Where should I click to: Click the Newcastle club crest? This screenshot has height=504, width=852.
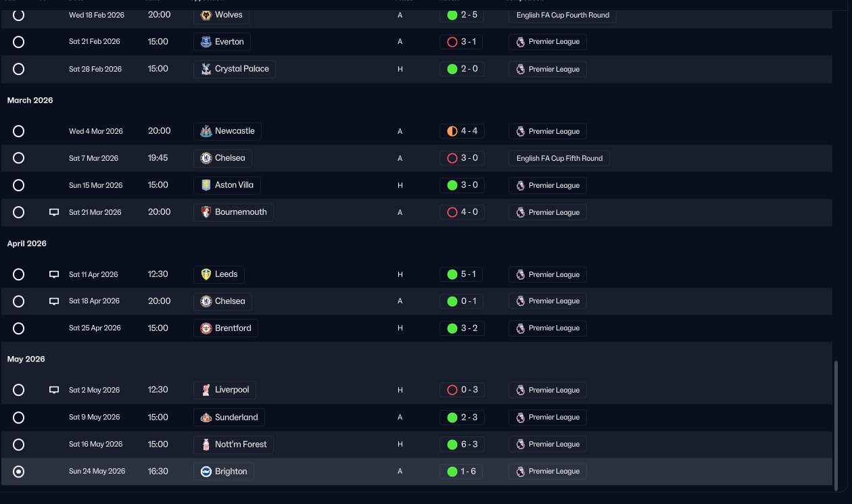(x=206, y=131)
